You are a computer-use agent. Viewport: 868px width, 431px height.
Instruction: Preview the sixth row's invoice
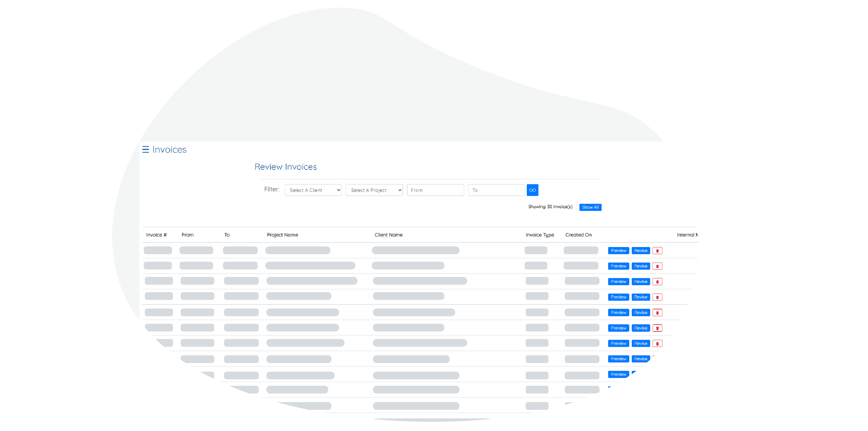pyautogui.click(x=618, y=328)
